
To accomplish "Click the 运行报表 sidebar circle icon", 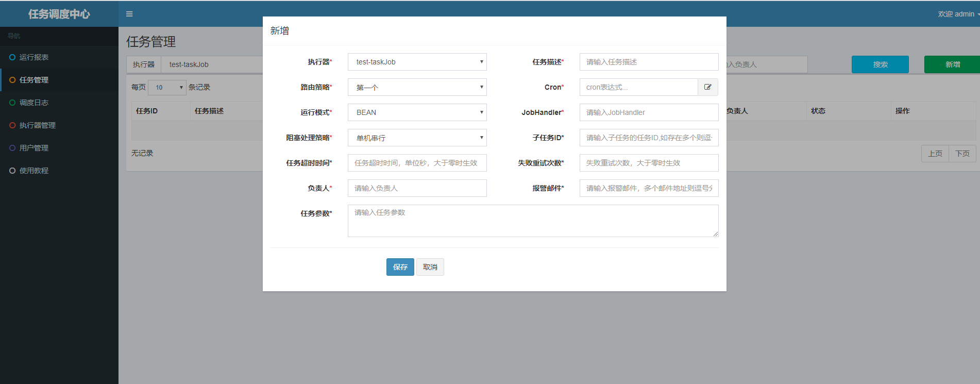I will point(12,57).
